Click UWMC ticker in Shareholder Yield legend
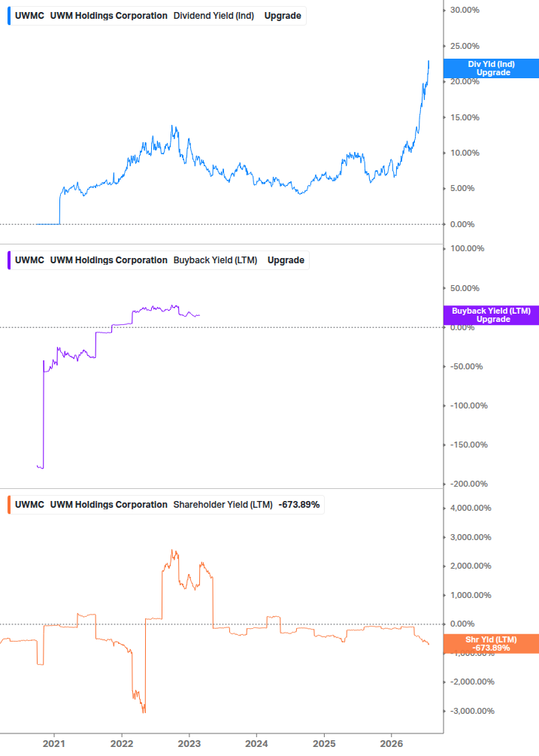 click(29, 504)
